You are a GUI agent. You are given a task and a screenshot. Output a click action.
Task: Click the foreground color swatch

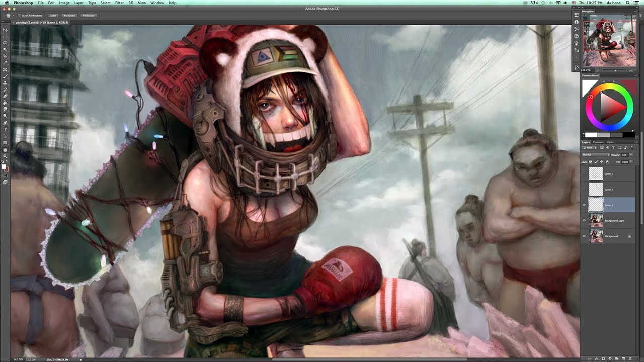(x=4, y=166)
